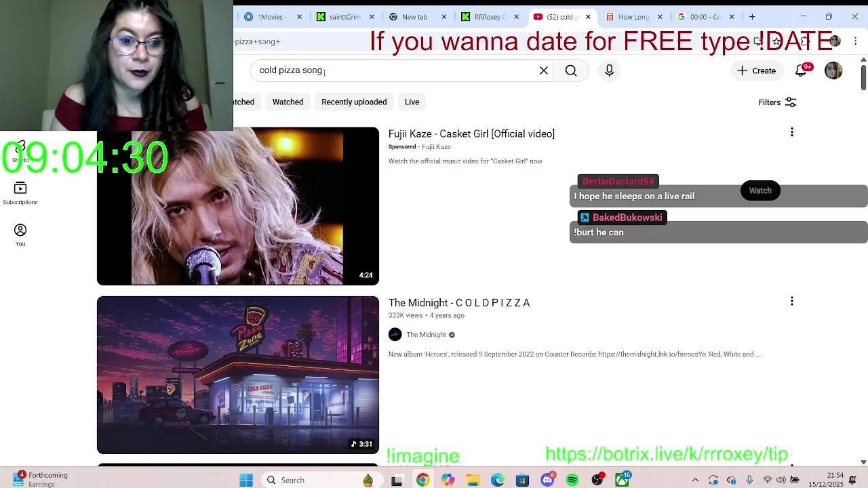
Task: Open OBS Studio from the taskbar
Action: [x=597, y=480]
